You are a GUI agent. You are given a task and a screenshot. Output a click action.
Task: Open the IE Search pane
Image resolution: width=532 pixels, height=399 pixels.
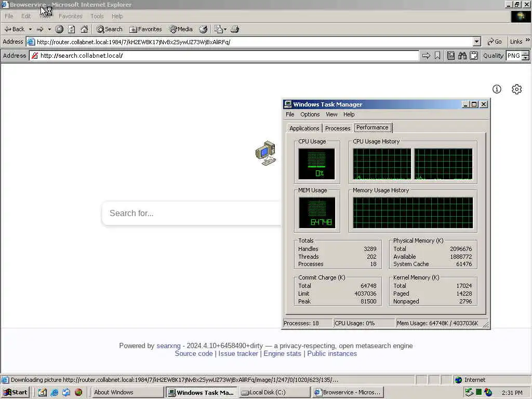[109, 29]
